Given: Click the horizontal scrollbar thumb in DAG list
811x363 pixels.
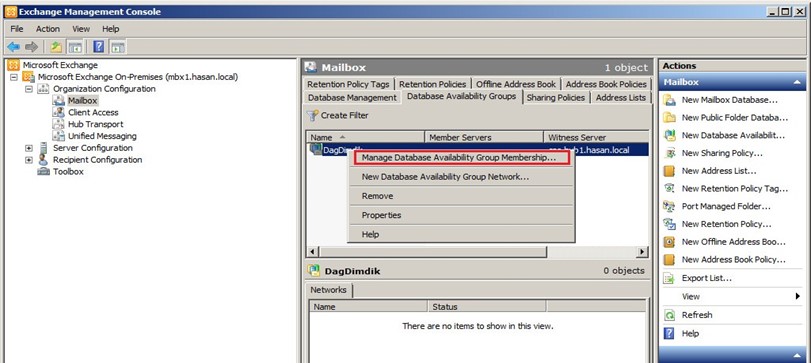Looking at the screenshot, I should point(433,252).
